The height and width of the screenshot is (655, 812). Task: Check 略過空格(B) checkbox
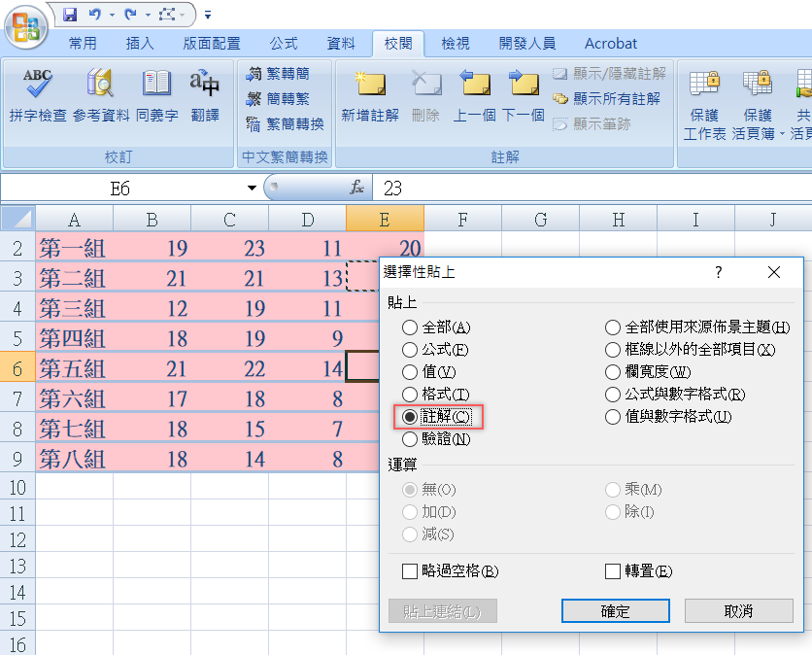point(410,571)
